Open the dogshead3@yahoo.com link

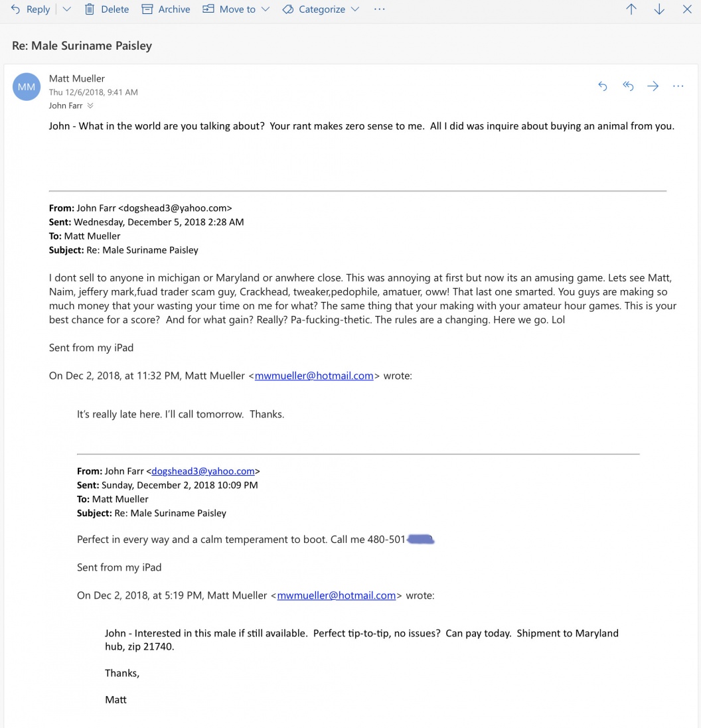203,471
